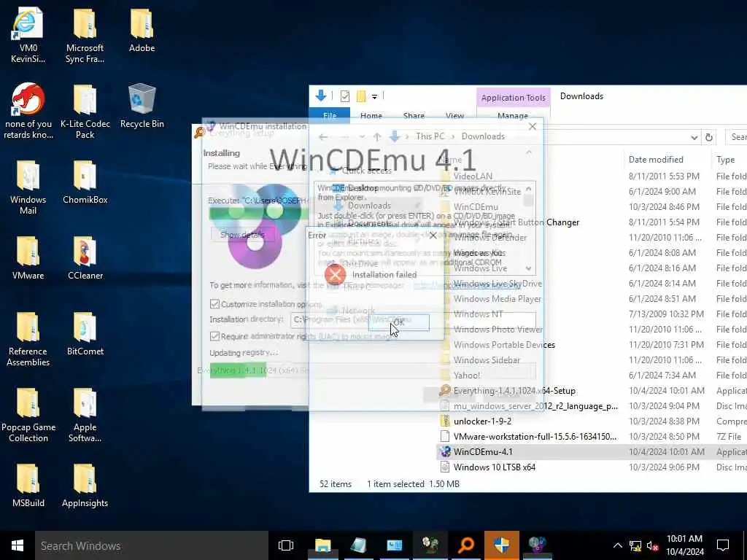This screenshot has height=560, width=747.
Task: Click the New folder quick access icon
Action: 361,96
